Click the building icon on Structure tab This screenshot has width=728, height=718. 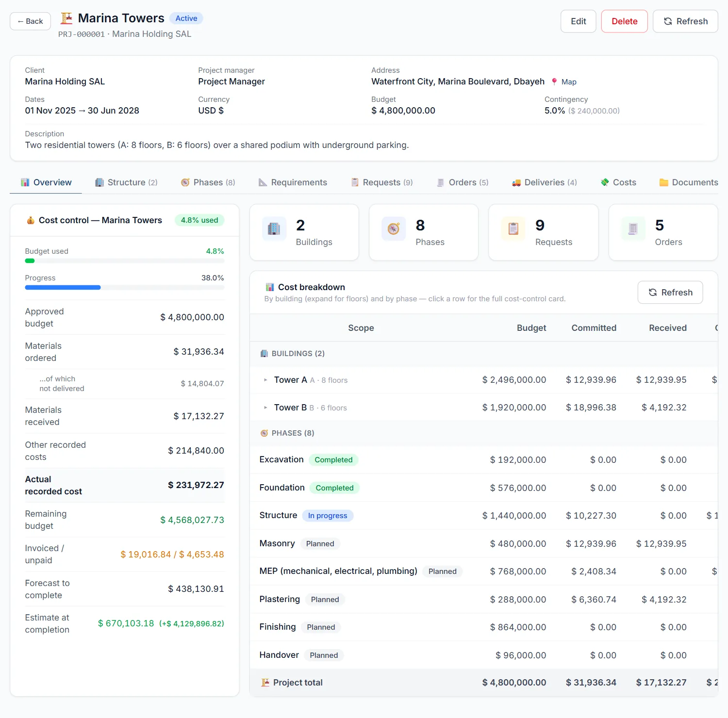point(99,182)
